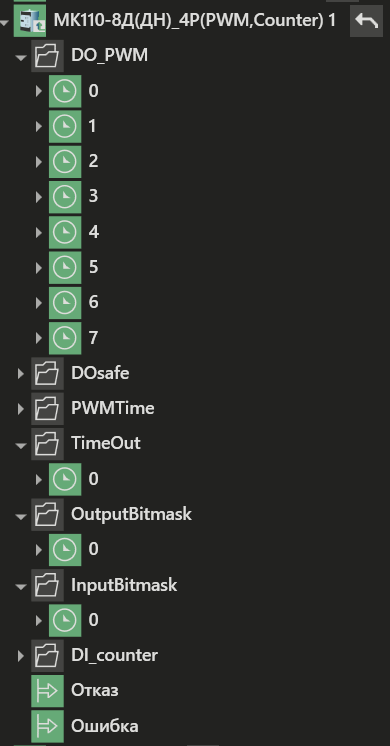Click the clock icon under OutputBitmask
The width and height of the screenshot is (390, 746).
click(65, 549)
